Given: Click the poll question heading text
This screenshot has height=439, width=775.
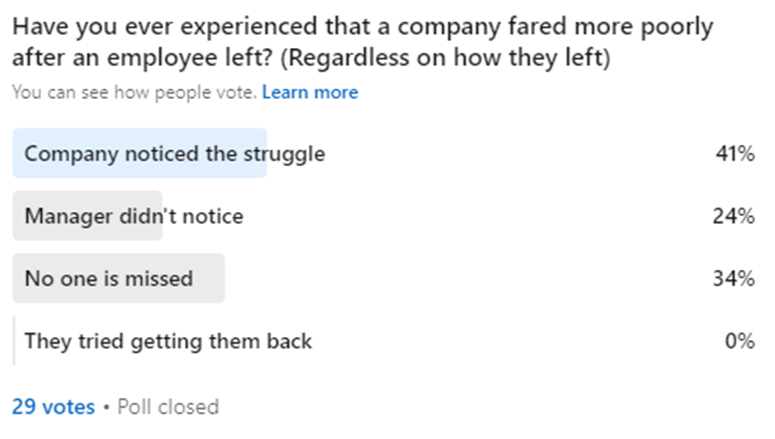Looking at the screenshot, I should pyautogui.click(x=360, y=27).
